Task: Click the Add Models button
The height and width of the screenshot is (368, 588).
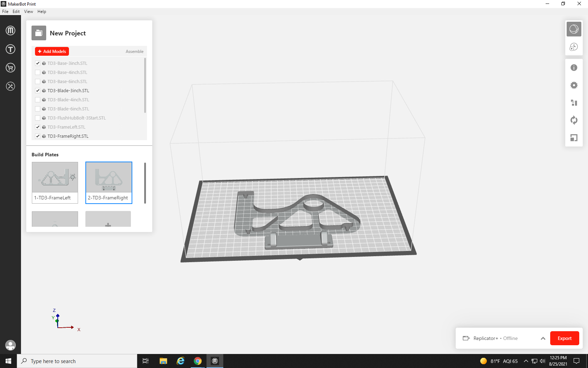Action: point(52,52)
